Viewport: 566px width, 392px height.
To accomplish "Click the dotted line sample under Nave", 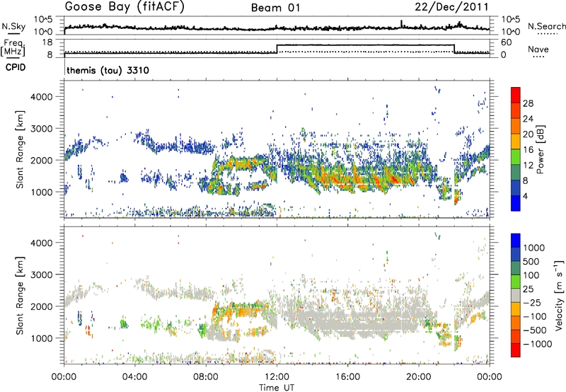I will click(x=538, y=57).
